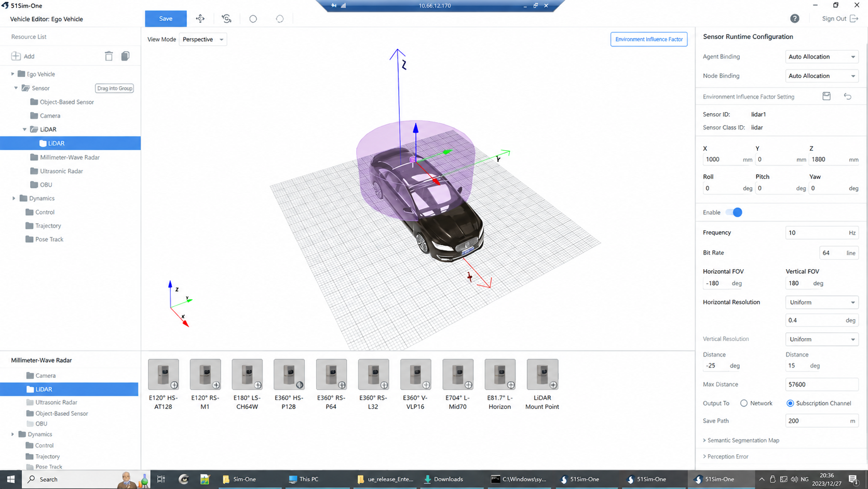Click the Sign Out link

click(834, 19)
